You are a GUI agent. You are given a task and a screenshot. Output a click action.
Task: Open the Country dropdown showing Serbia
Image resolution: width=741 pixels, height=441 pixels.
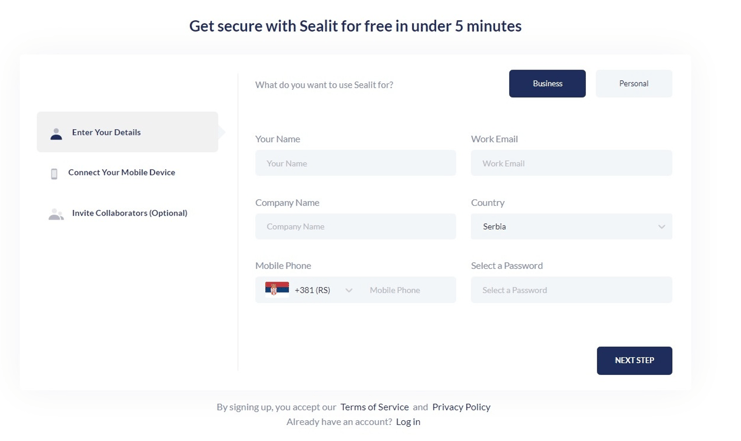tap(571, 226)
